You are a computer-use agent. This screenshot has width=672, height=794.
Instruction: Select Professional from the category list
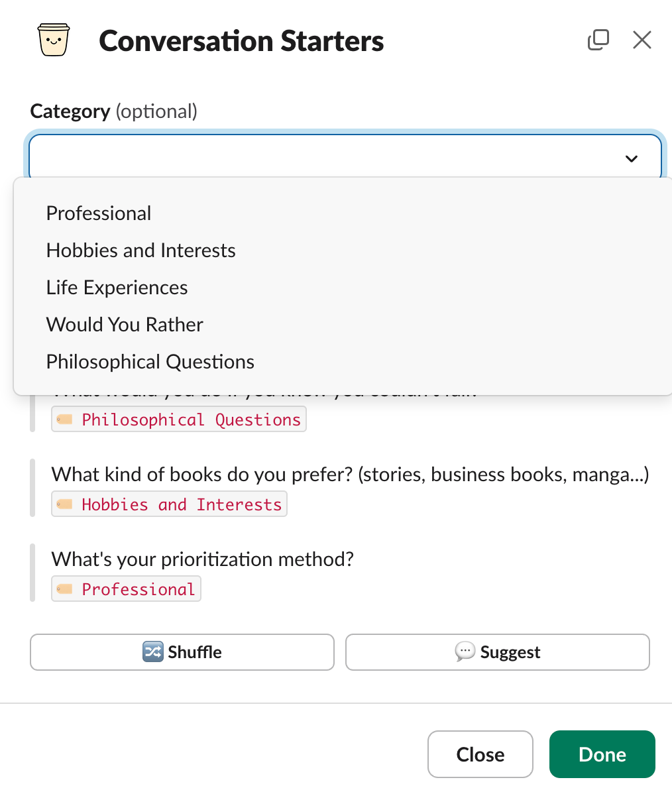click(x=99, y=213)
